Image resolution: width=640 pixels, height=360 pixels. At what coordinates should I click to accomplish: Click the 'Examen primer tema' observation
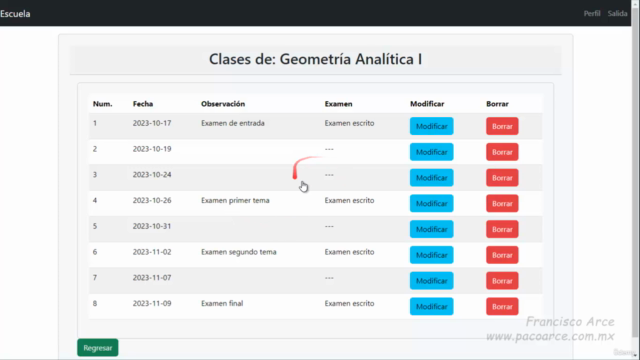pos(235,200)
